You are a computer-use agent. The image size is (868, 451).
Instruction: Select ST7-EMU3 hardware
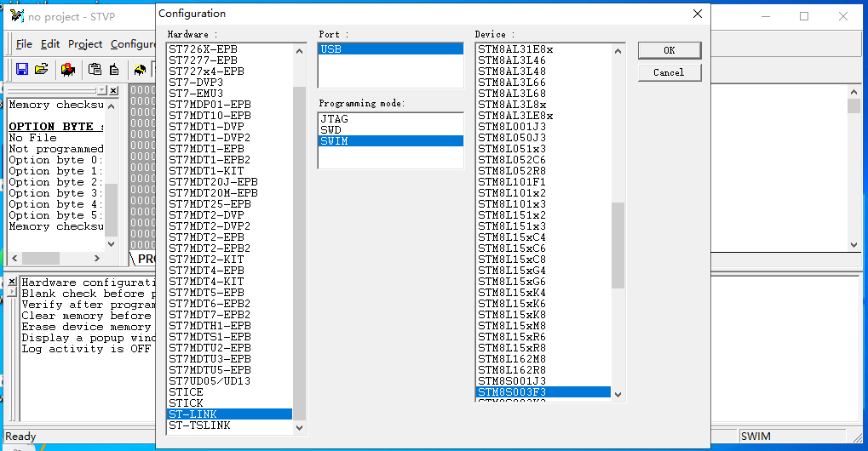(x=230, y=94)
